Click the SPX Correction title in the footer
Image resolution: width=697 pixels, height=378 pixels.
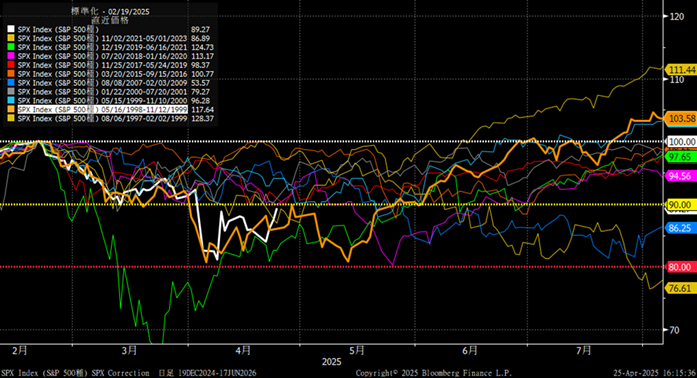point(120,373)
